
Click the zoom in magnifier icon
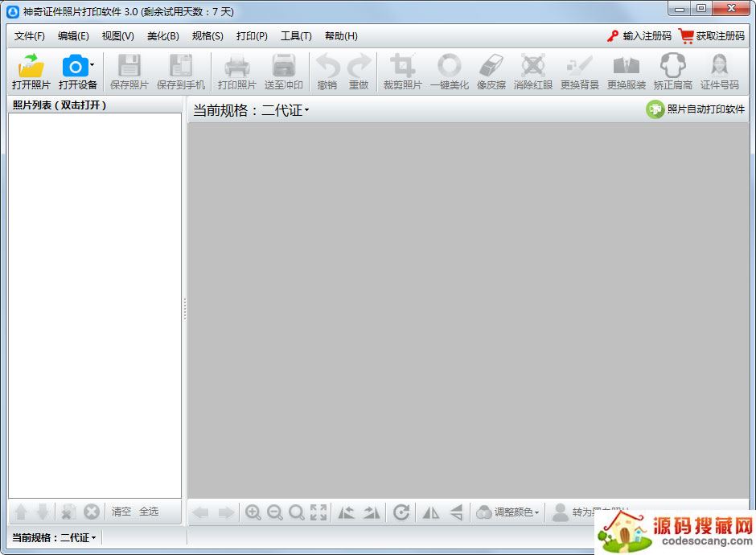(x=253, y=512)
